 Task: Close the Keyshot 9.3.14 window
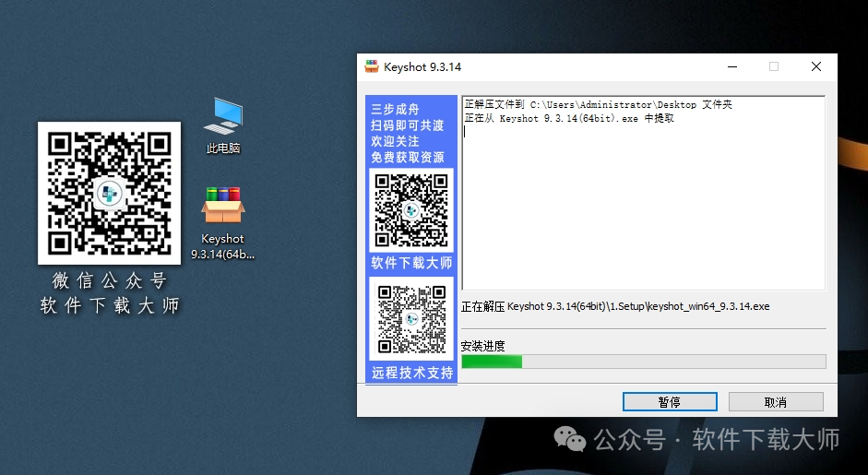[816, 66]
